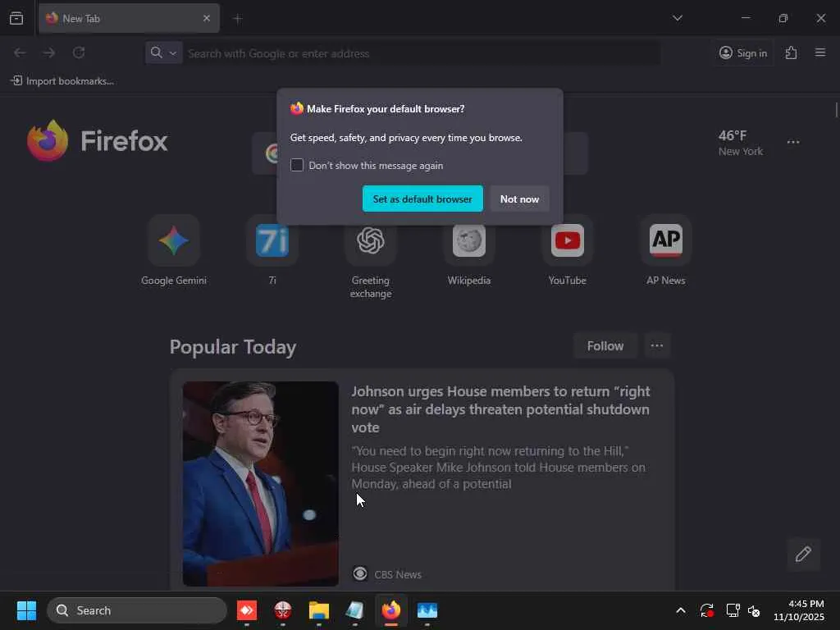
Task: Open the Johnson urges House members headline
Action: (500, 409)
